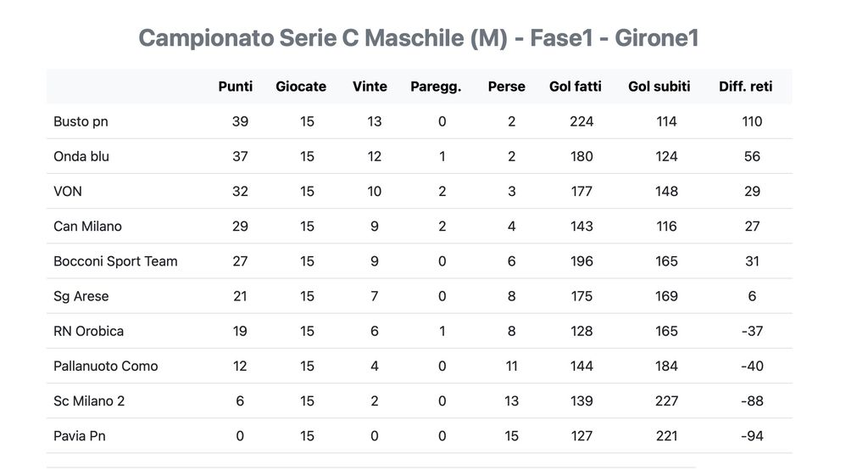Click the Vinte column header
Viewport: 868px width, 476px height.
coord(370,87)
